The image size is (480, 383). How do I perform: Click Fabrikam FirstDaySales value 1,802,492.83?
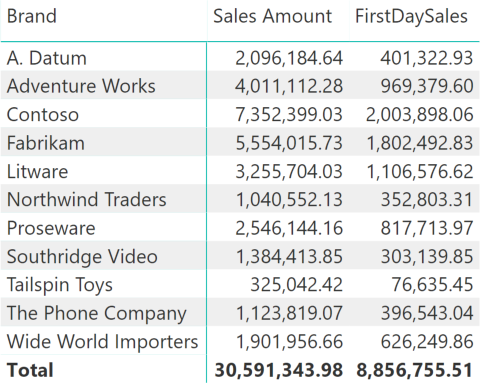pyautogui.click(x=419, y=143)
